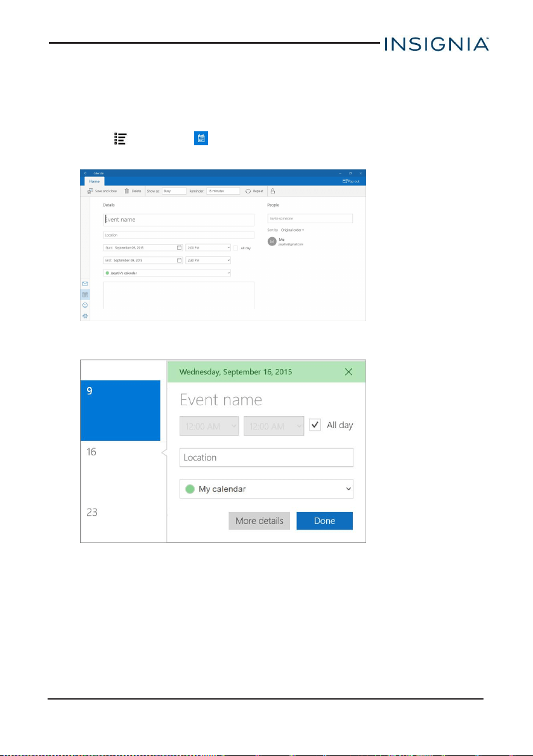Click the Pop out button
This screenshot has width=533, height=756.
click(351, 181)
